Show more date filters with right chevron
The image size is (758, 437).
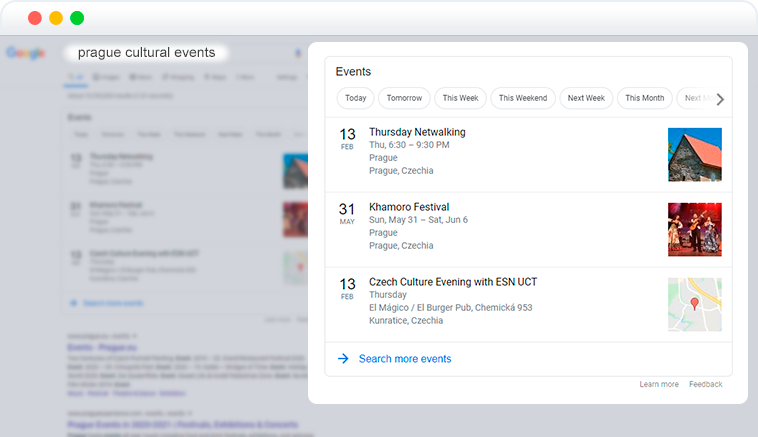[x=720, y=99]
